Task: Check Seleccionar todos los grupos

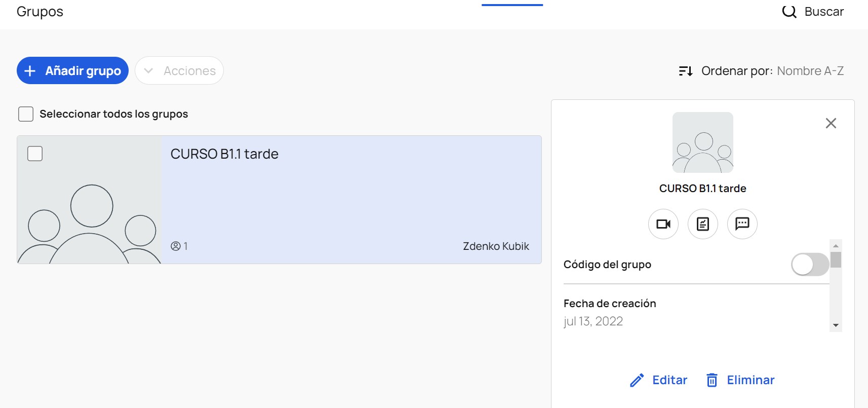Action: (x=26, y=114)
